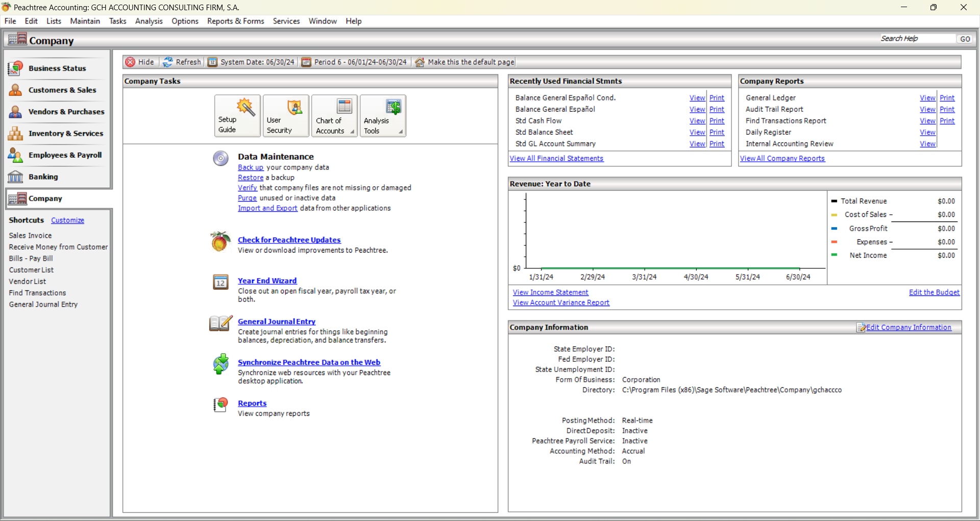The height and width of the screenshot is (521, 980).
Task: Open Check for Peachtree Updates link
Action: coord(289,240)
